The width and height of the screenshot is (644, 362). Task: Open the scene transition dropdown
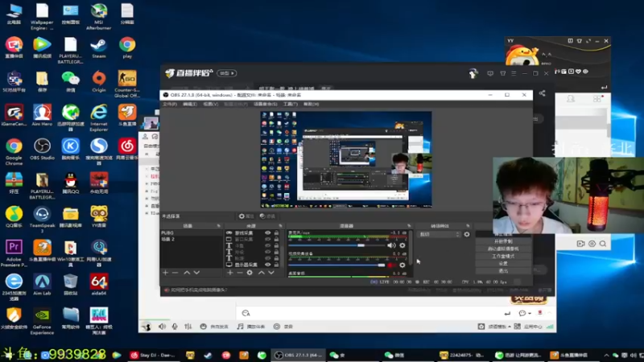coord(440,234)
